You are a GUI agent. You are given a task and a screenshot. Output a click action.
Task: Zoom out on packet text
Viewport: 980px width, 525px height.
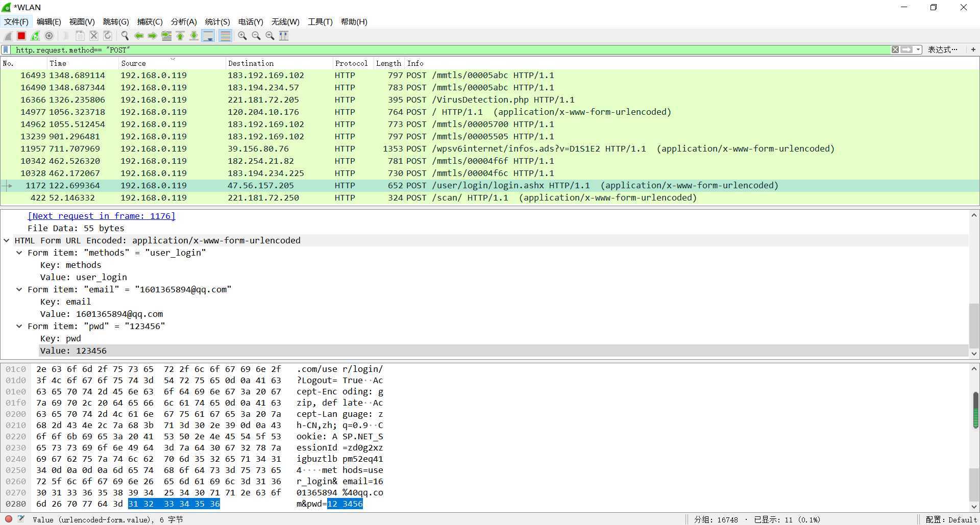pos(256,36)
